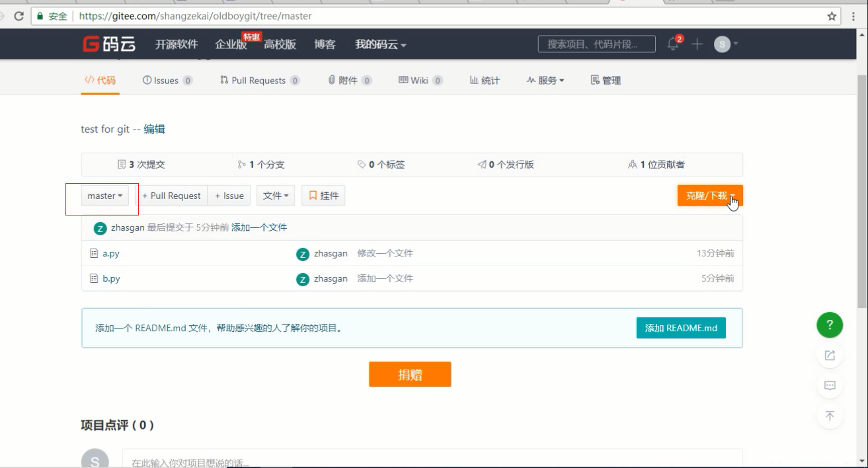The height and width of the screenshot is (468, 868).
Task: Click the browser address bar URL
Action: (195, 16)
